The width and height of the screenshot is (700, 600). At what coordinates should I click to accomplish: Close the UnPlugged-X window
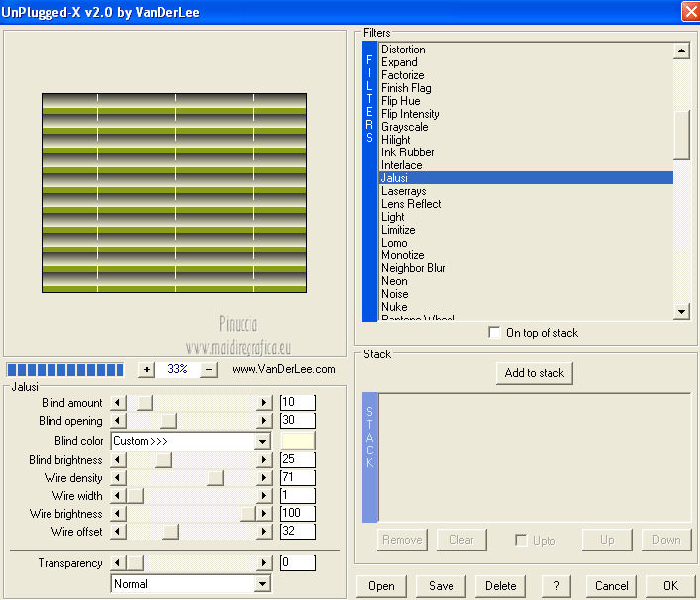pyautogui.click(x=691, y=11)
